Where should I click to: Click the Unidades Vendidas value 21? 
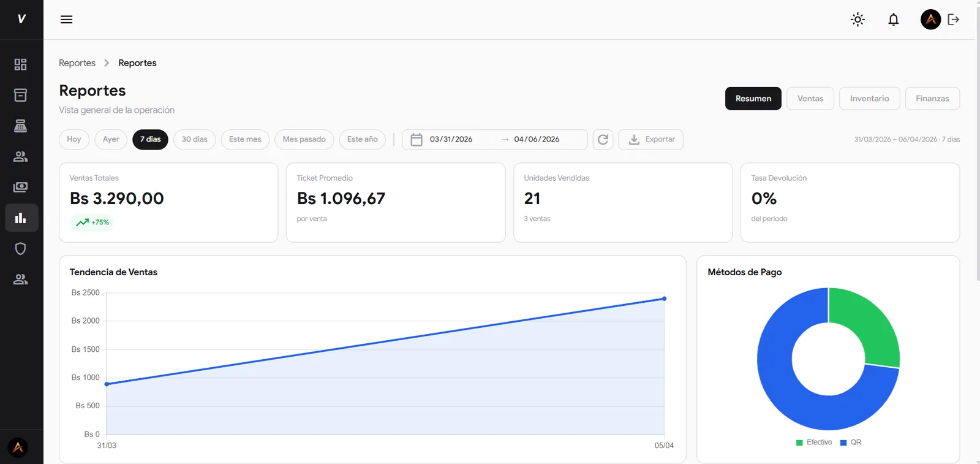click(532, 199)
